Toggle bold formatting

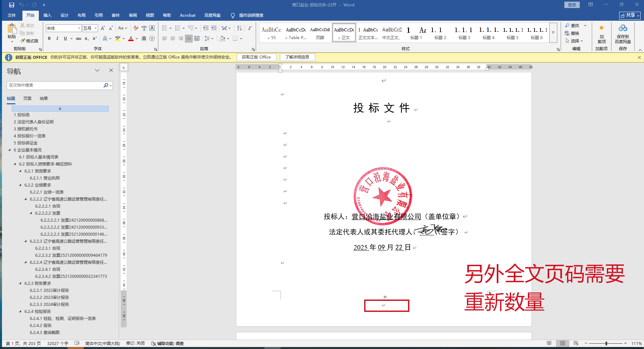point(49,38)
